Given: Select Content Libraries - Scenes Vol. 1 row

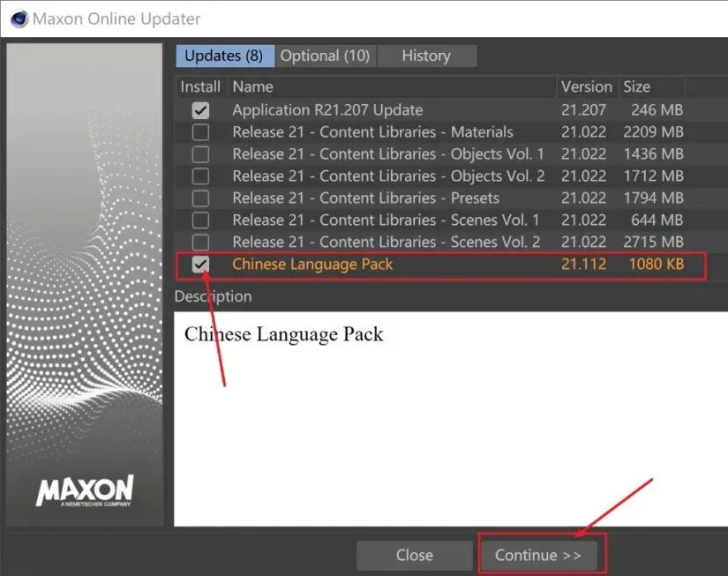Looking at the screenshot, I should [386, 220].
